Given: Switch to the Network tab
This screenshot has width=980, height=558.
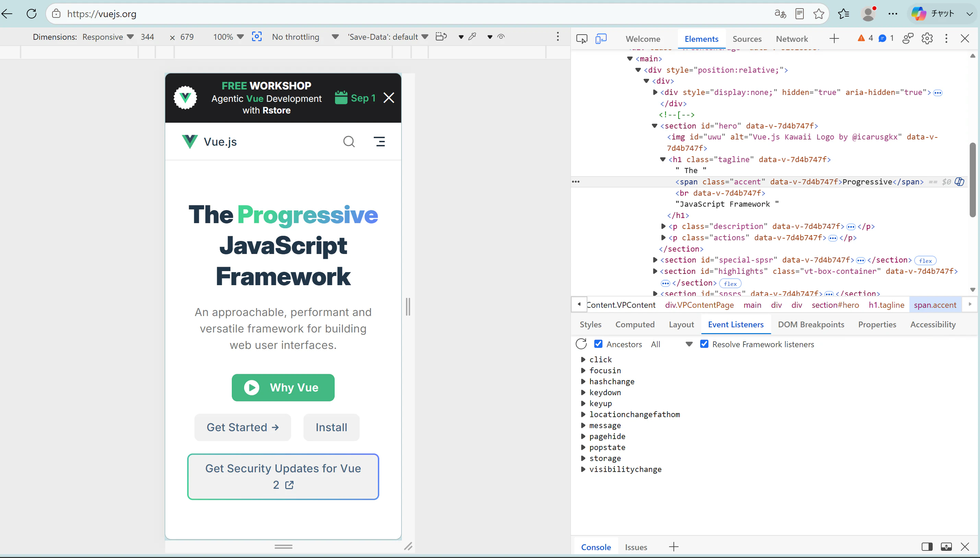Looking at the screenshot, I should coord(792,39).
